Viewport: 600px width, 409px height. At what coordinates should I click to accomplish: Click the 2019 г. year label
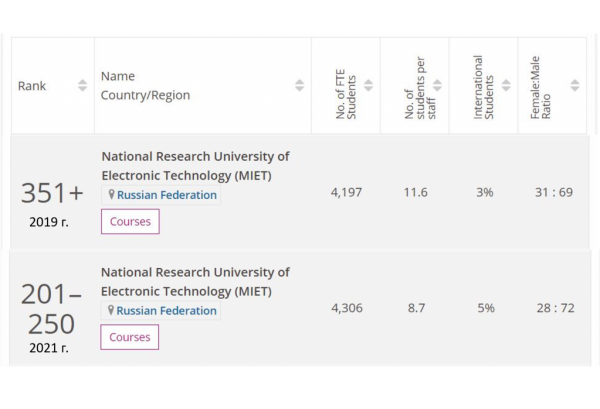[x=49, y=222]
